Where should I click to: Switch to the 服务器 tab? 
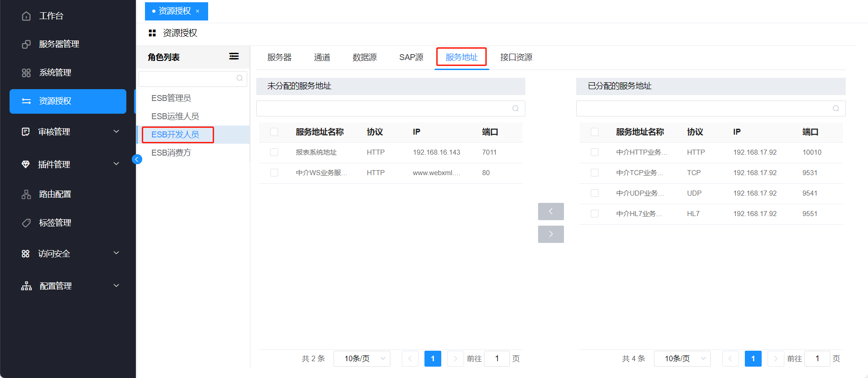pos(279,57)
